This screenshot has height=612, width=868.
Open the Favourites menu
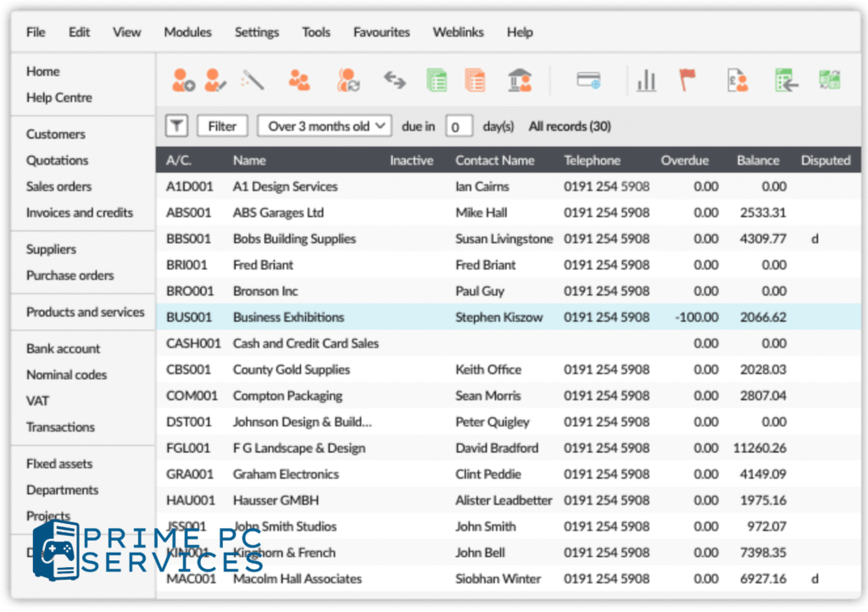[x=382, y=32]
